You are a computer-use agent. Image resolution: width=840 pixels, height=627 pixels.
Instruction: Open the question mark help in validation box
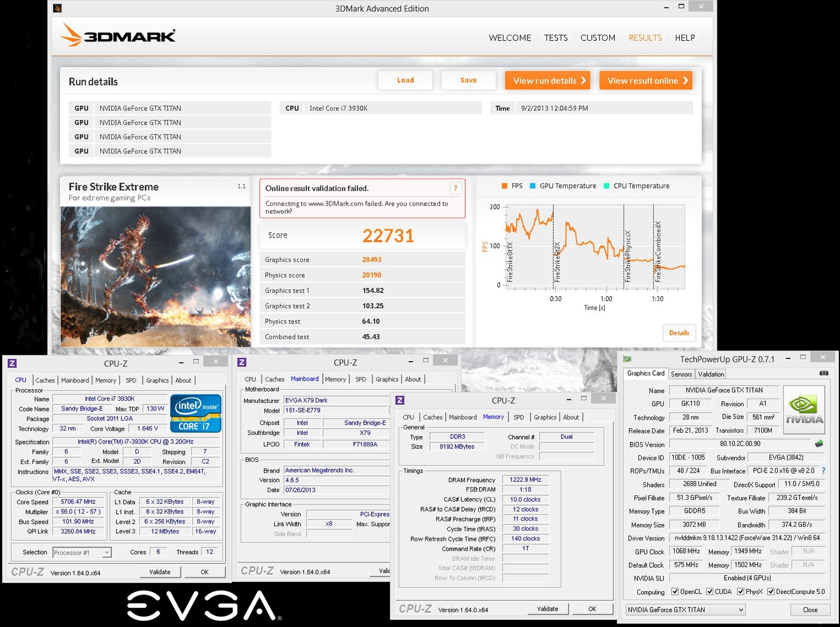(x=455, y=188)
